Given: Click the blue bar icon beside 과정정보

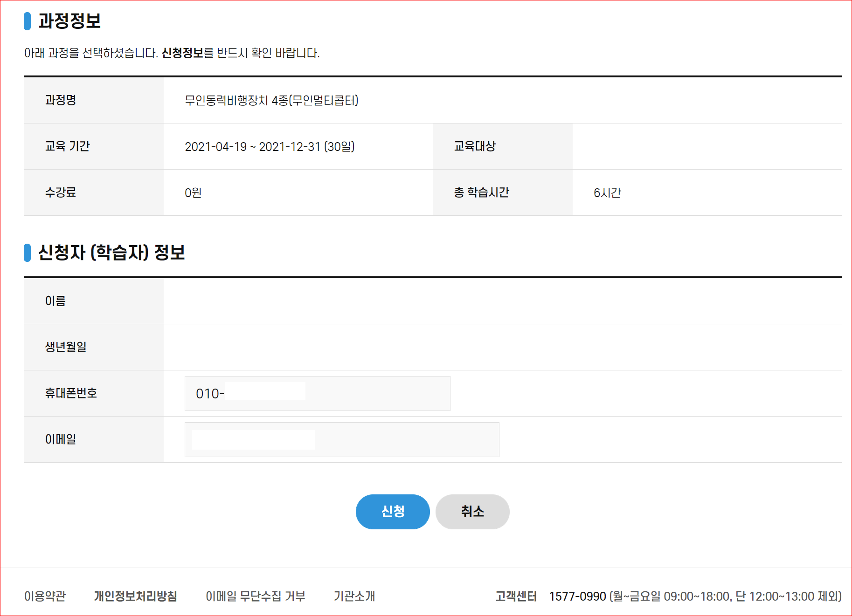Looking at the screenshot, I should 27,21.
